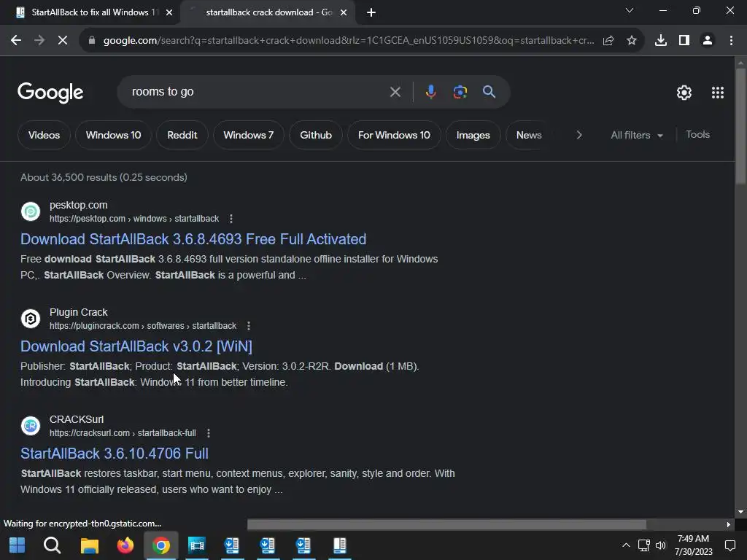
Task: Filter results by Github
Action: [x=316, y=135]
